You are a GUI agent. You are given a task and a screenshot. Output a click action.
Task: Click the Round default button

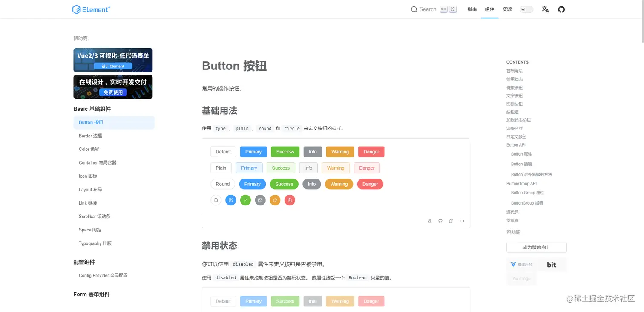223,184
